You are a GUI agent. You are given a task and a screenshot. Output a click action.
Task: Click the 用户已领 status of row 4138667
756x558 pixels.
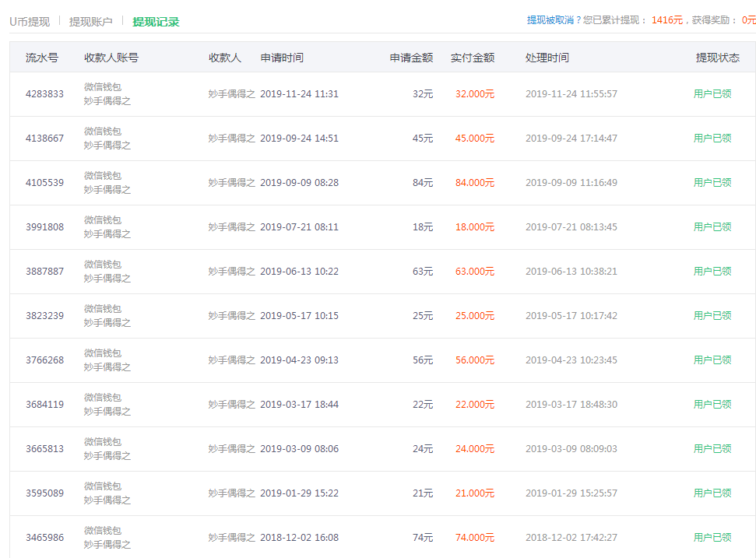point(712,138)
